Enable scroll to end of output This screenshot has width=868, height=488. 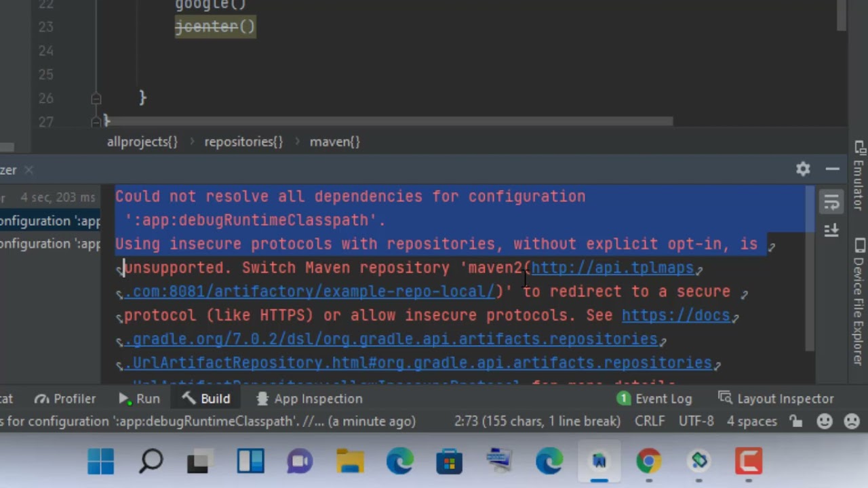832,230
